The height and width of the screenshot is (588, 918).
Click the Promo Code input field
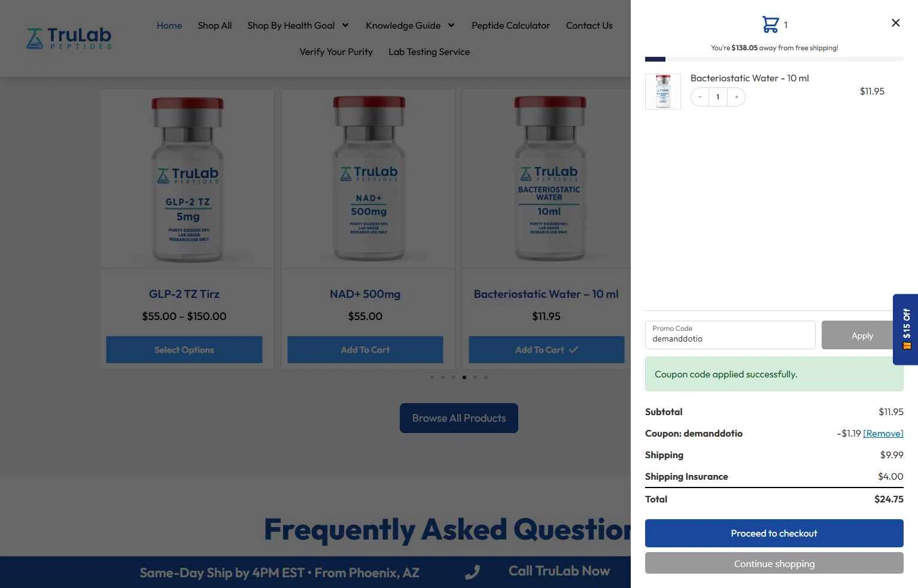730,335
